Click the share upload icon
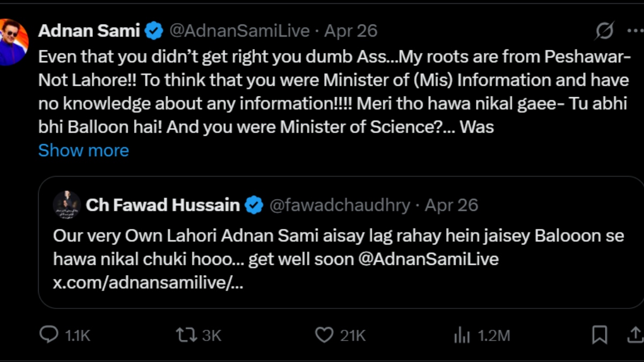The height and width of the screenshot is (362, 644). coord(635,335)
